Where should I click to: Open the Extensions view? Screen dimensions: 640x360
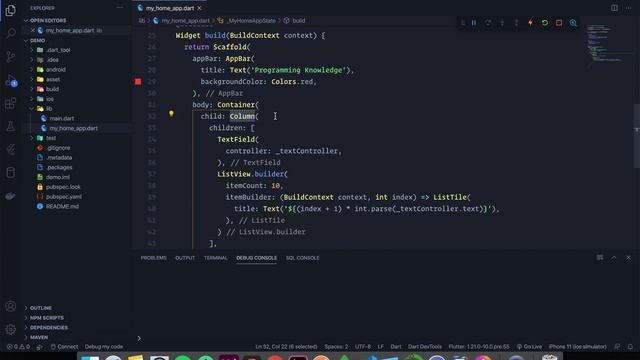tap(11, 104)
